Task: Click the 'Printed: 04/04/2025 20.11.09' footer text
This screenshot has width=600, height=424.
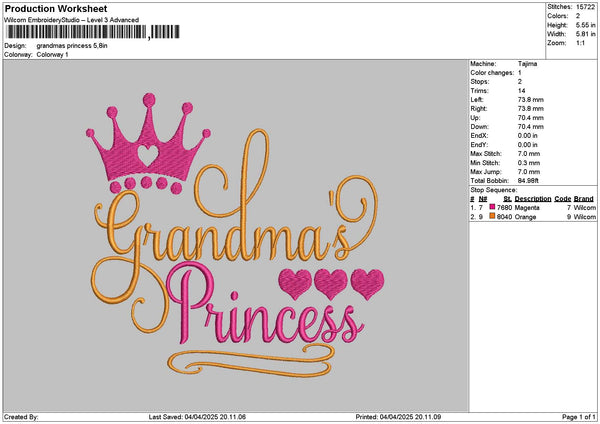Action: 398,417
